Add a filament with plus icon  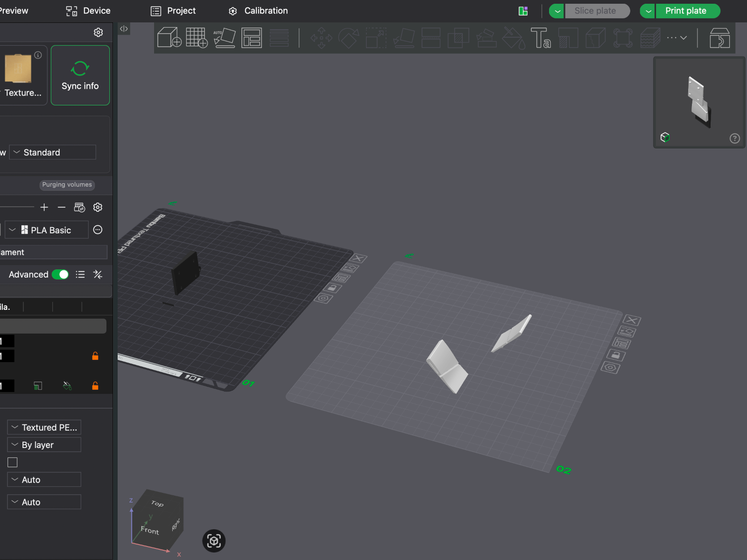44,207
